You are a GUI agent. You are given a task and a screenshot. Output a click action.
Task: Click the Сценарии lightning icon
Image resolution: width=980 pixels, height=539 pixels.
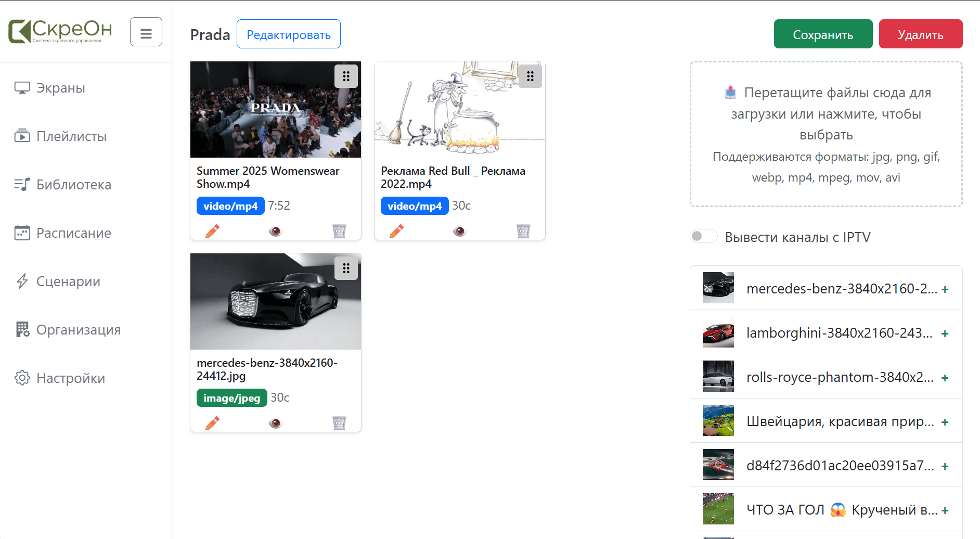pyautogui.click(x=22, y=281)
